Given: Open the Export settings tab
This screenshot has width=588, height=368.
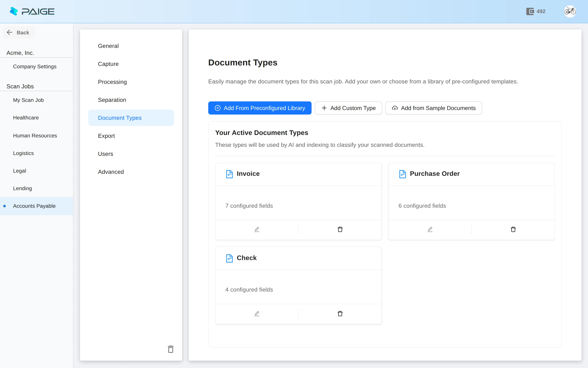Looking at the screenshot, I should [131, 136].
